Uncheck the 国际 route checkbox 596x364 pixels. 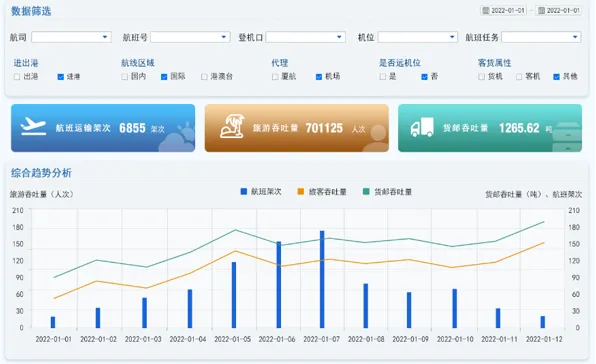coord(164,77)
